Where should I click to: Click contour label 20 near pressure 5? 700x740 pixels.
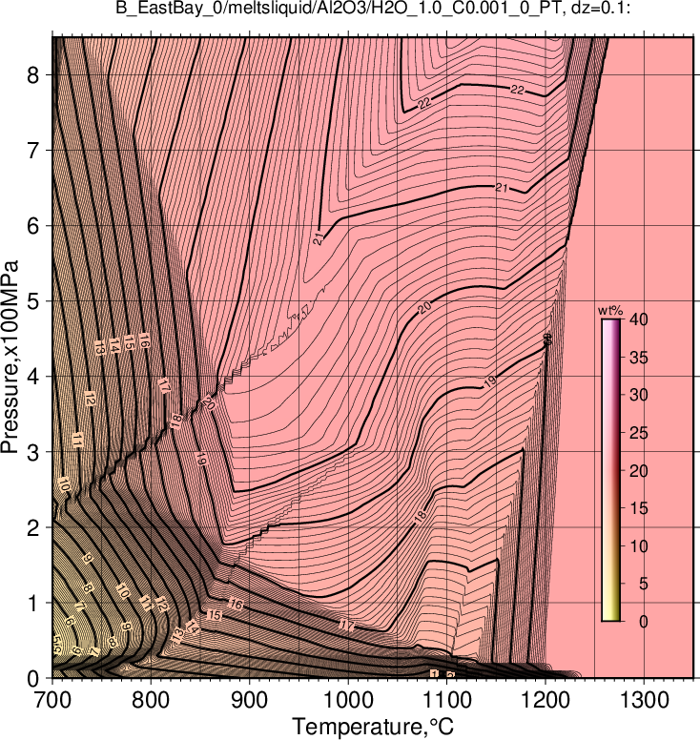(x=424, y=308)
